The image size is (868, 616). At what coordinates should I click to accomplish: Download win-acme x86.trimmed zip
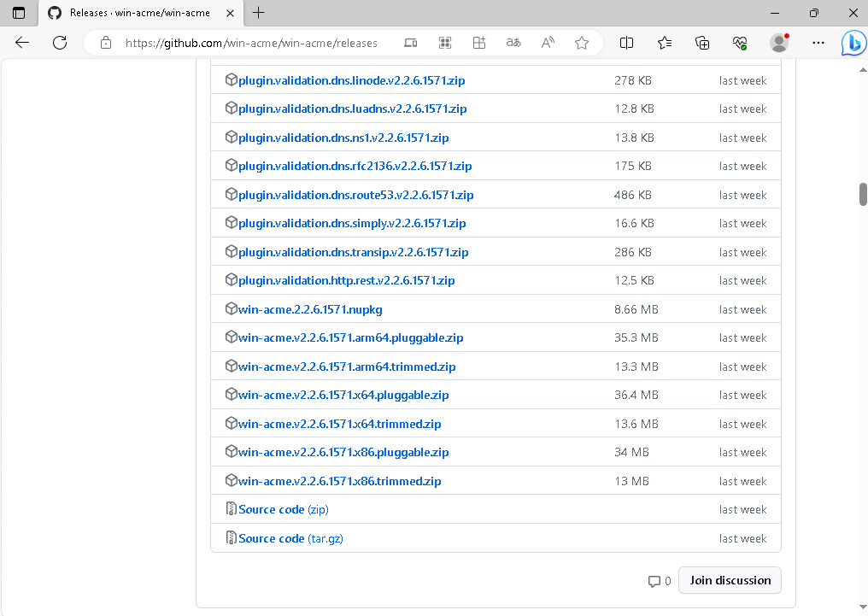tap(339, 481)
